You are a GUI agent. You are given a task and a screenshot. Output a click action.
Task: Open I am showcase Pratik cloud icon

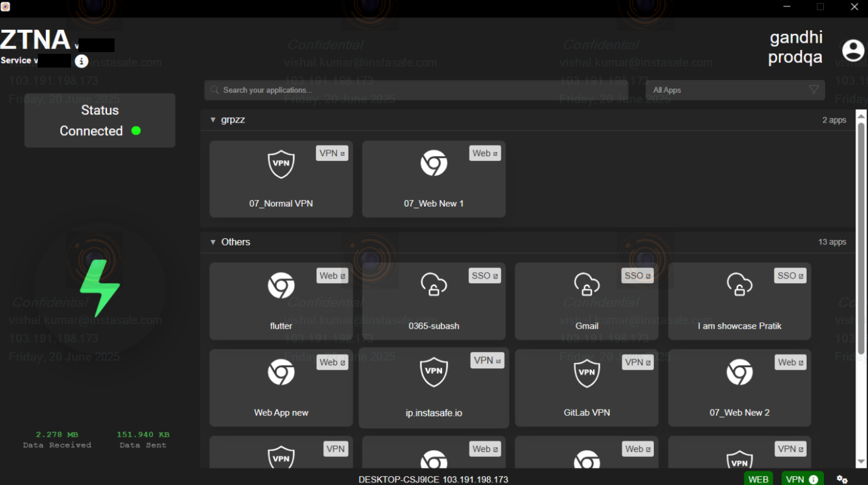740,284
